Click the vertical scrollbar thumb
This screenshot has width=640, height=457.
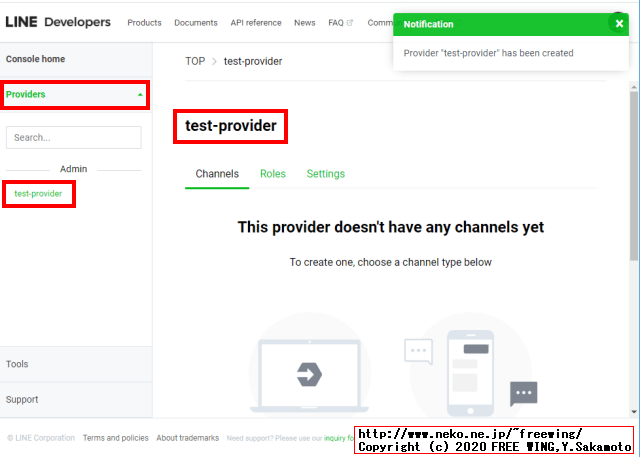(x=634, y=175)
